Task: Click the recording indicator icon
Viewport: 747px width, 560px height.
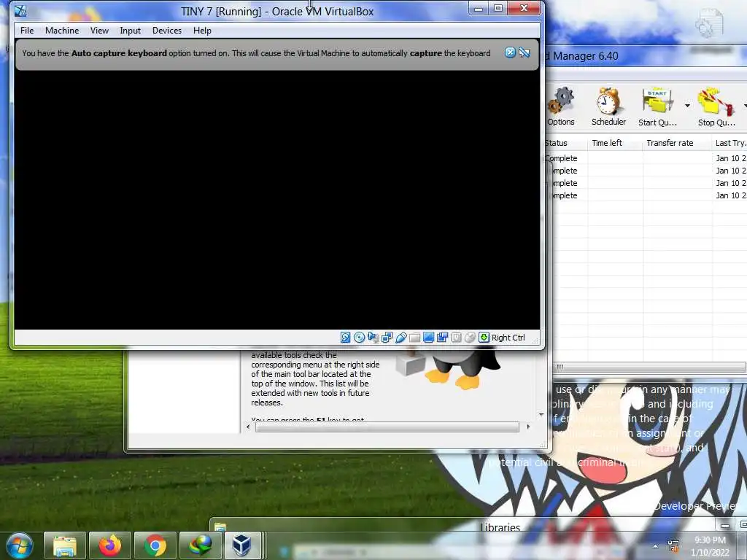Action: [442, 338]
